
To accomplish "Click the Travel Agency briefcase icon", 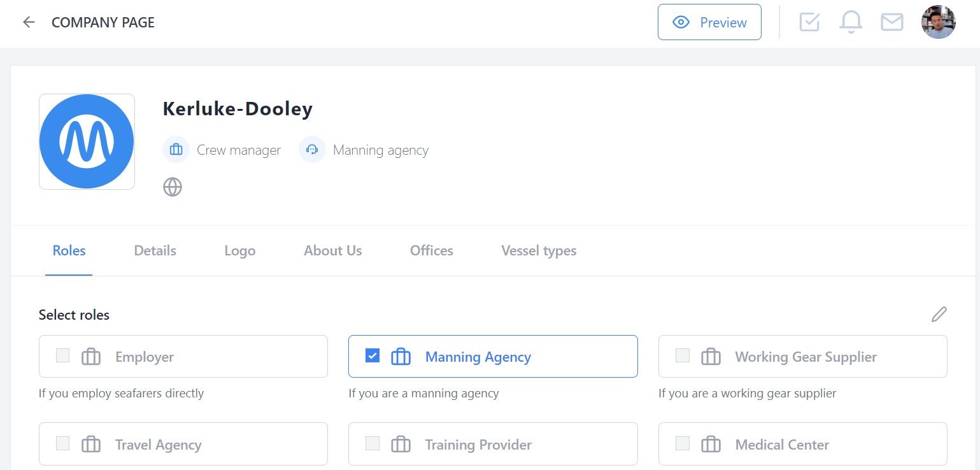I will click(91, 444).
